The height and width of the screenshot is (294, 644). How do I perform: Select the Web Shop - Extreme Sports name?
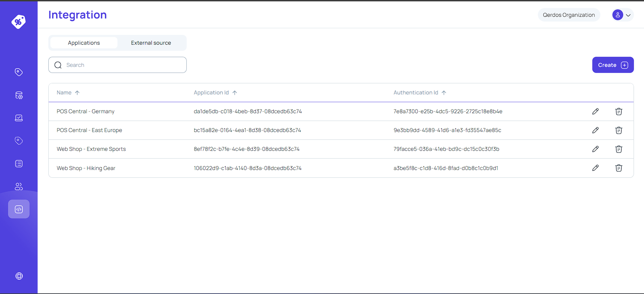pyautogui.click(x=91, y=149)
